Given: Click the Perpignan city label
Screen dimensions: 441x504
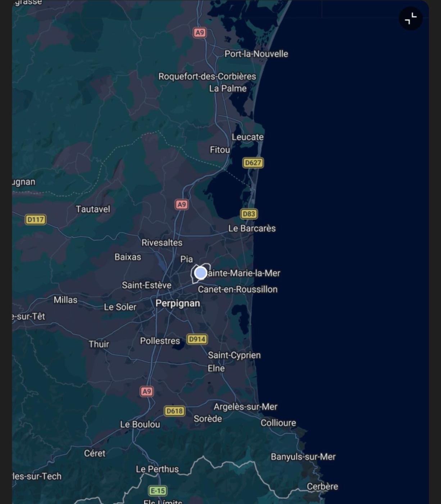Looking at the screenshot, I should click(178, 303).
